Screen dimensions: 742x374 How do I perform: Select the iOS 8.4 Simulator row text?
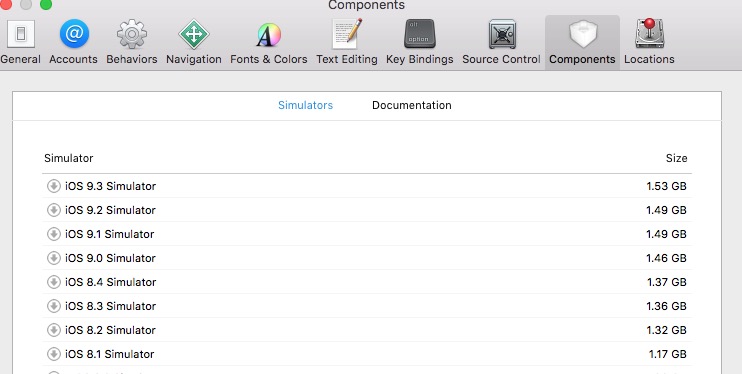click(110, 282)
